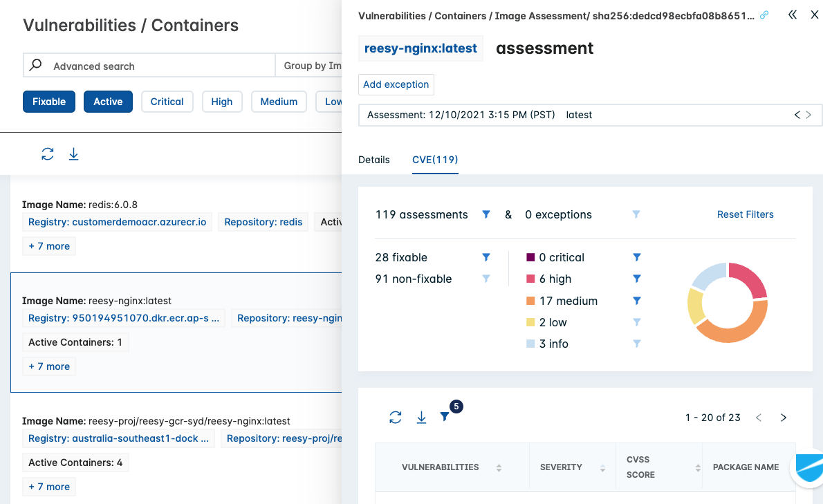Download the containers list
The height and width of the screenshot is (504, 823).
click(x=73, y=153)
